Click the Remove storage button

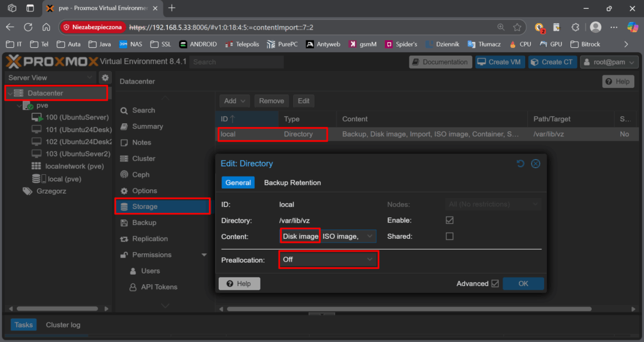coord(272,101)
